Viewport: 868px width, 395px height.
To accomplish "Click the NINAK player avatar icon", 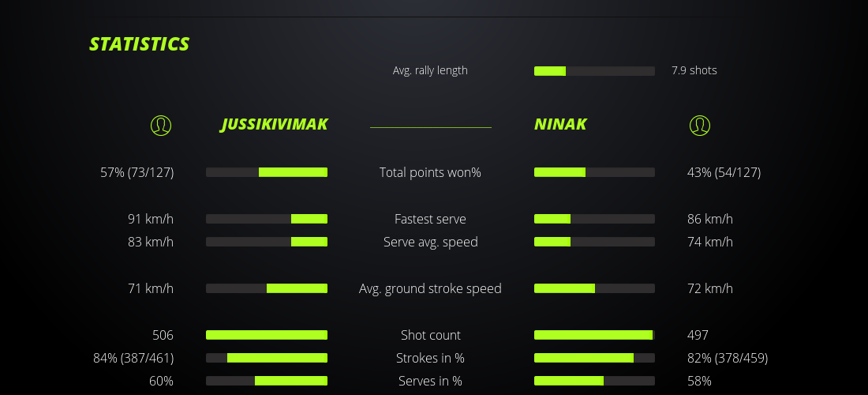I will [699, 125].
